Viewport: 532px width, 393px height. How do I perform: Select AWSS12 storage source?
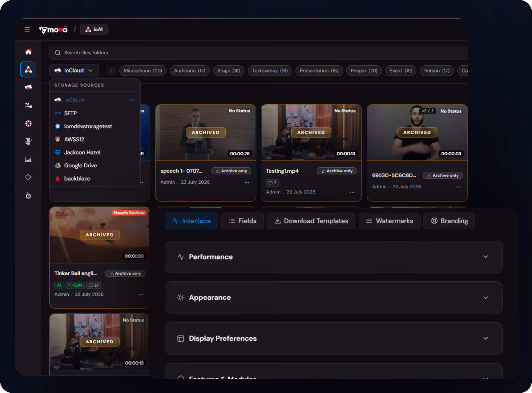click(95, 139)
